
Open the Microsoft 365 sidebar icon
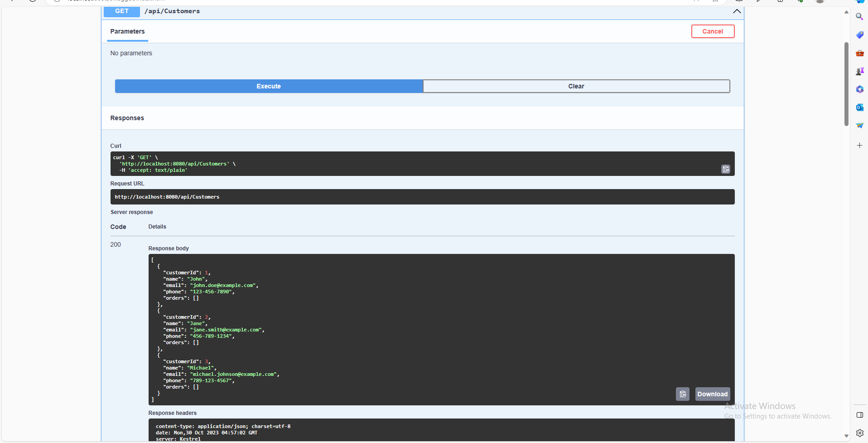point(859,89)
